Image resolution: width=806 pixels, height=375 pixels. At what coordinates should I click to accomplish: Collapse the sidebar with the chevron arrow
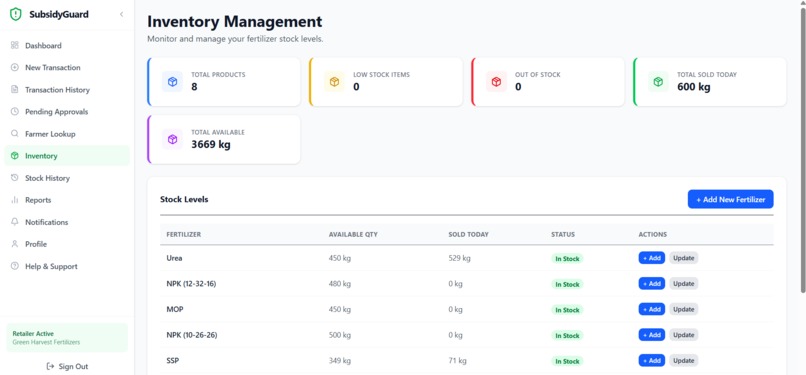pyautogui.click(x=121, y=14)
